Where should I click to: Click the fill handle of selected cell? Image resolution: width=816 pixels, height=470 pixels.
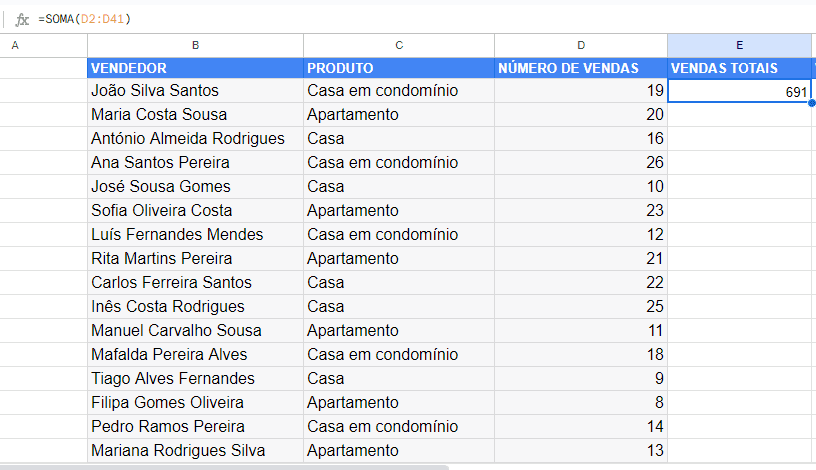click(811, 102)
